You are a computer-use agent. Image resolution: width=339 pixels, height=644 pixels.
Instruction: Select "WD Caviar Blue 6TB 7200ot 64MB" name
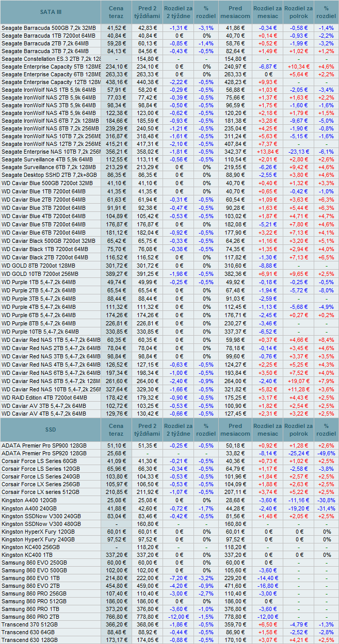pos(44,232)
